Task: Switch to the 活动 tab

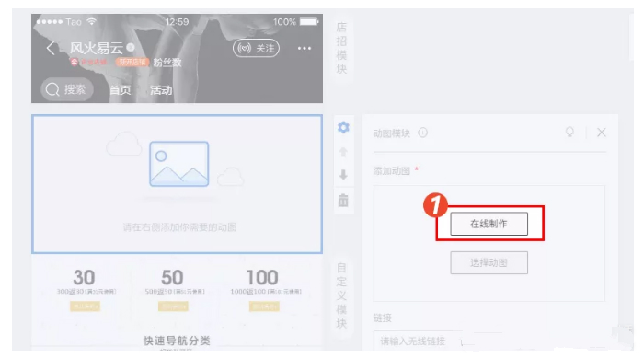Action: coord(161,90)
